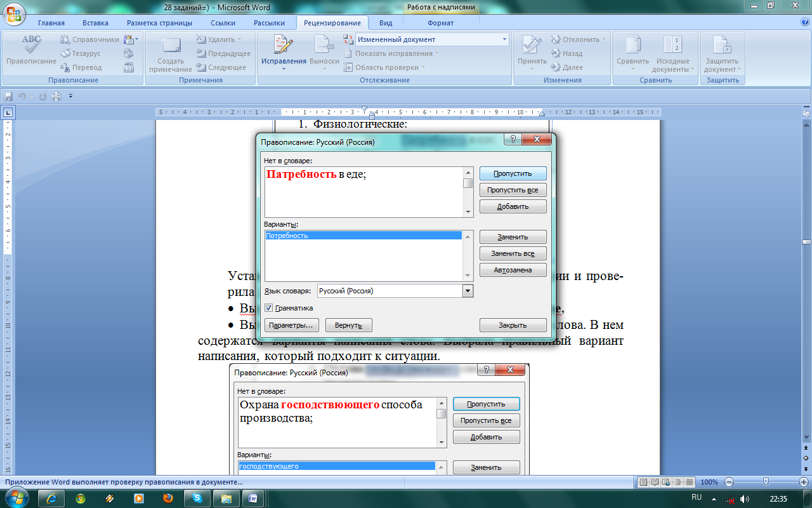Click the Windows Start button

coord(16,498)
